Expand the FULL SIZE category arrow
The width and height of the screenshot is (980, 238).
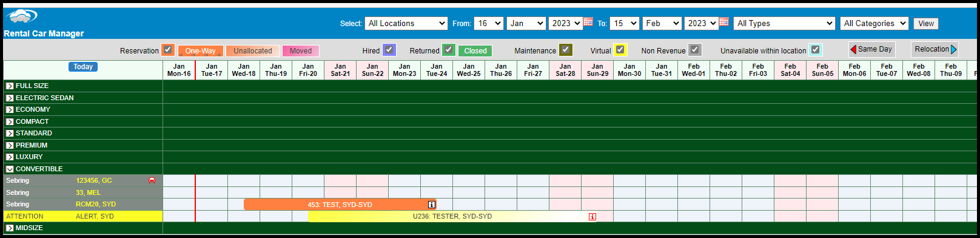point(10,86)
